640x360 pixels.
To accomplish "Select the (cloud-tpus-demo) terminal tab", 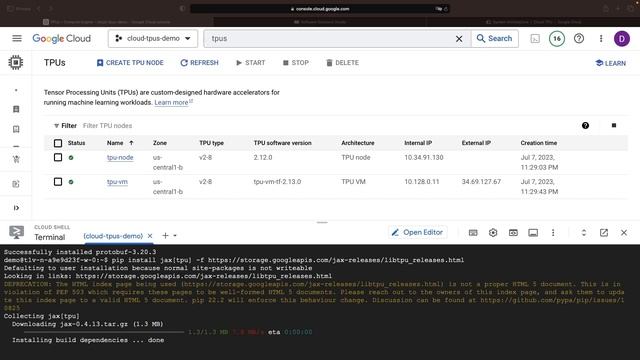I will click(x=113, y=236).
